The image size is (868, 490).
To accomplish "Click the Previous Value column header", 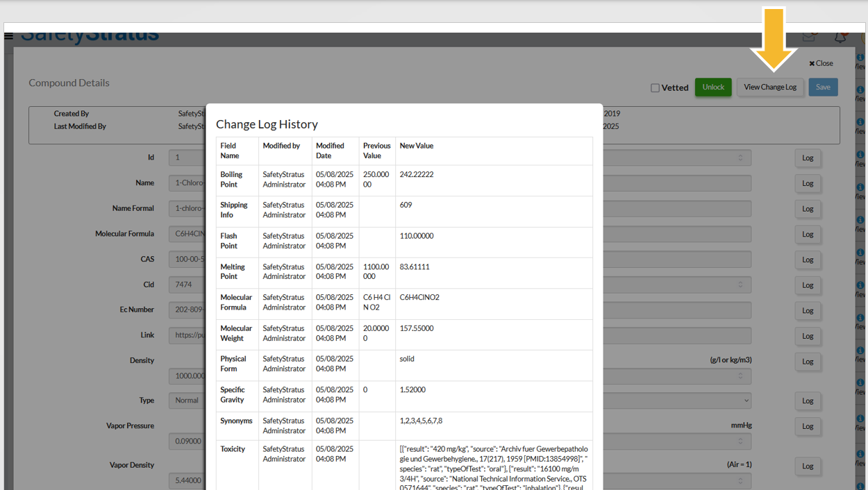I will 377,151.
